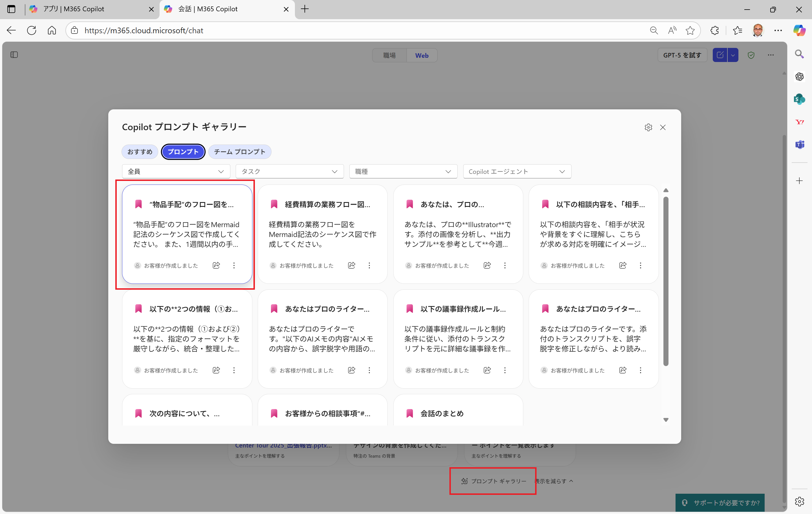812x514 pixels.
Task: Open Teams icon in Edge sidebar
Action: pyautogui.click(x=800, y=145)
